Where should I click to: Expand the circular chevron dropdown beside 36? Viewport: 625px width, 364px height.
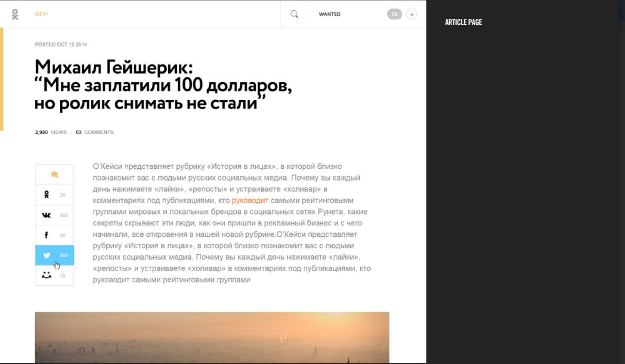(x=412, y=14)
